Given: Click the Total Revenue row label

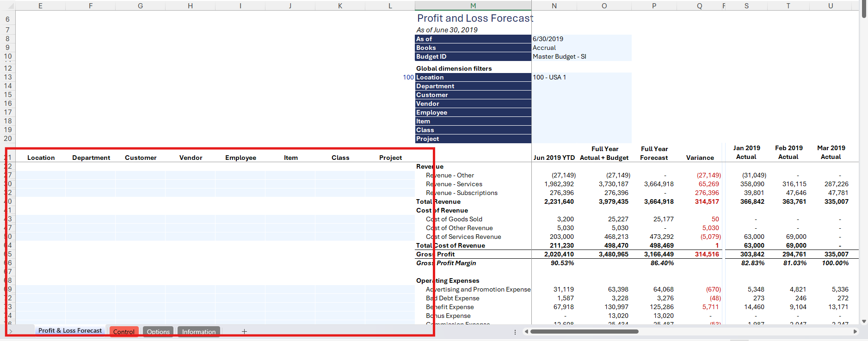Looking at the screenshot, I should coord(438,201).
